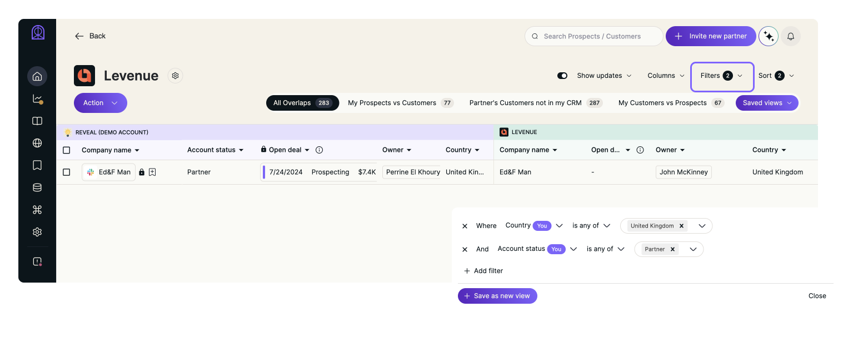Open the globe directory sidebar icon
This screenshot has width=868, height=346.
pos(37,143)
